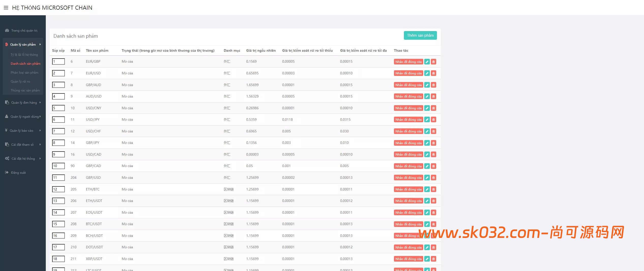Click the sort order input for AUD/USD
The image size is (644, 271).
(x=58, y=97)
